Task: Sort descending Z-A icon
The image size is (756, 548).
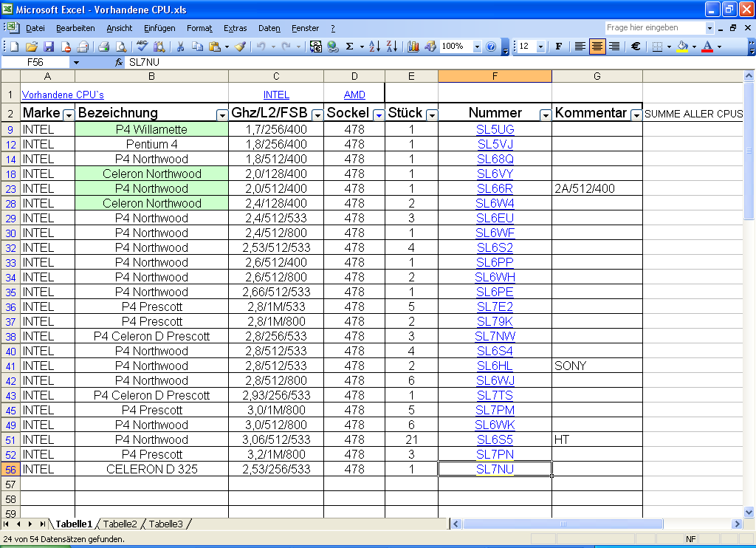Action: [x=392, y=47]
